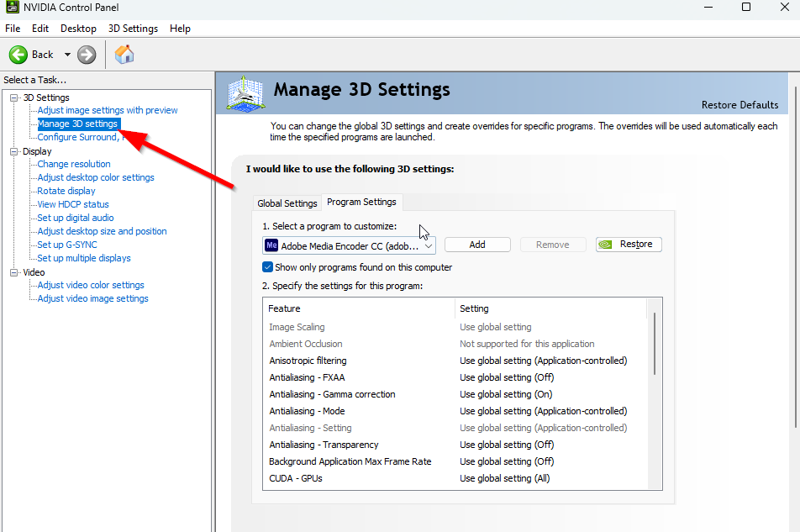This screenshot has width=800, height=532.
Task: Click the NVIDIA logo on Restore button
Action: [607, 245]
